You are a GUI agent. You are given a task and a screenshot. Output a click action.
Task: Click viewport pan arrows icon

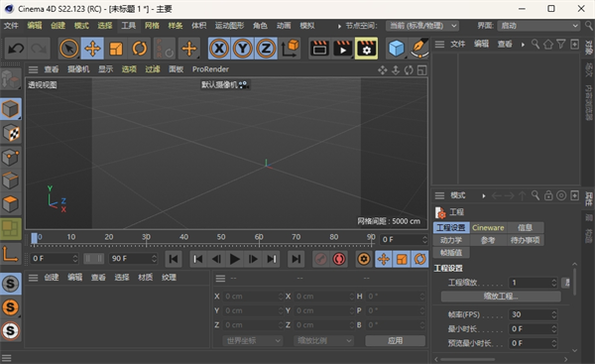click(382, 70)
